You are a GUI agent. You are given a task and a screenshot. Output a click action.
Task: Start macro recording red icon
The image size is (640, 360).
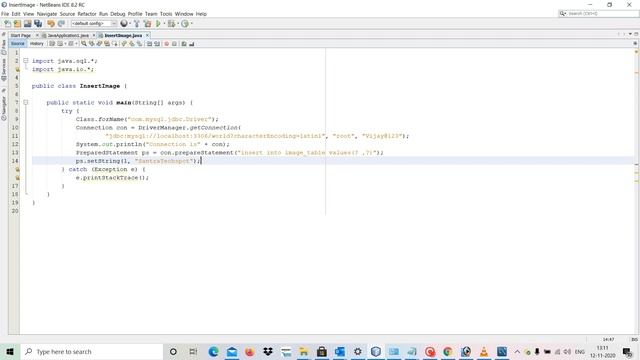[167, 44]
